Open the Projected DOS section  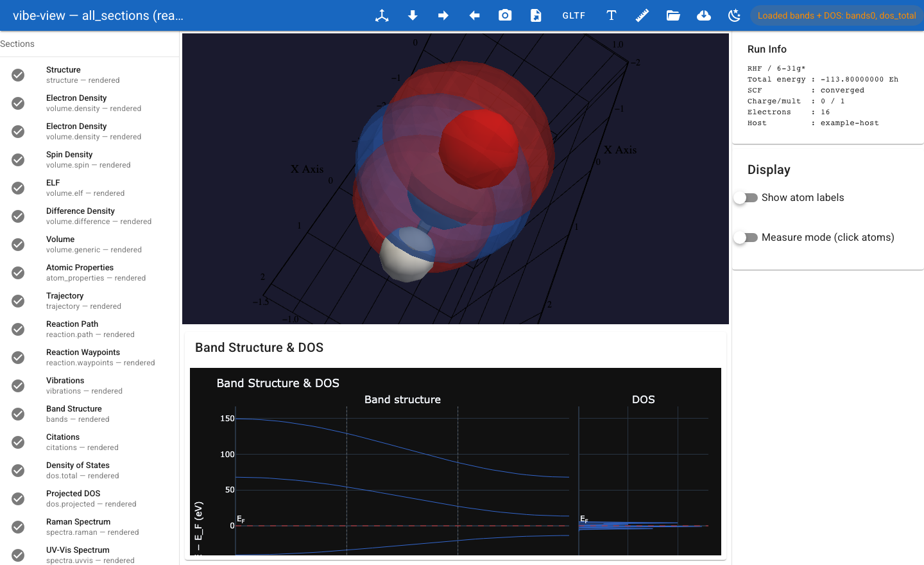[x=89, y=499]
